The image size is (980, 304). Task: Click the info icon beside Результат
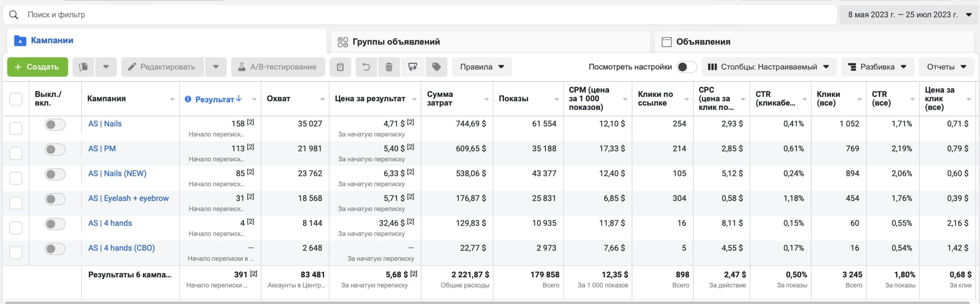coord(188,99)
